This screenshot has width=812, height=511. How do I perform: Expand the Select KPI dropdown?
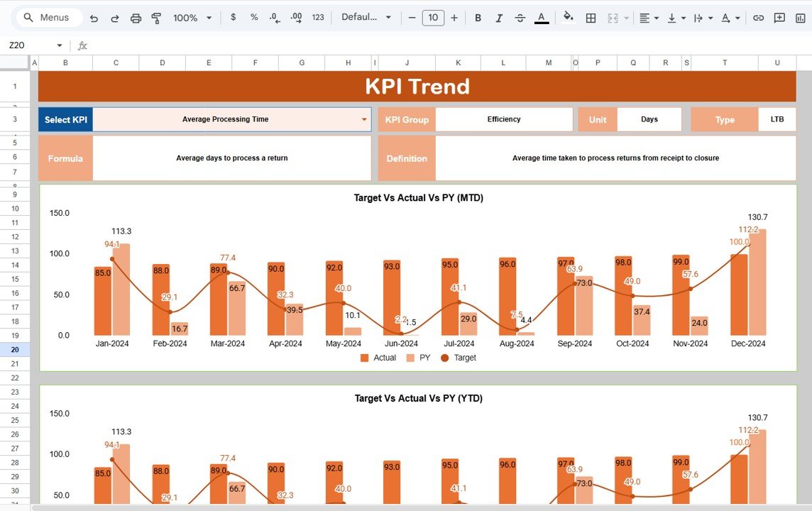pyautogui.click(x=365, y=120)
